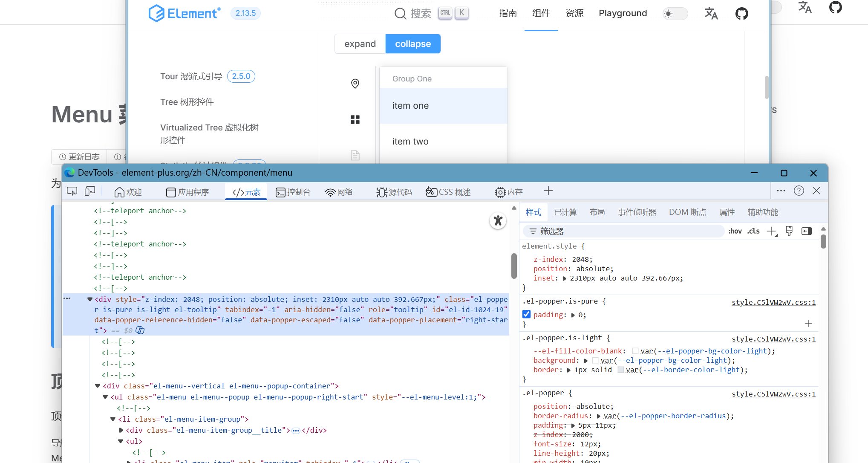Collapse the el-menu--vertical div node
868x463 pixels.
pyautogui.click(x=98, y=386)
